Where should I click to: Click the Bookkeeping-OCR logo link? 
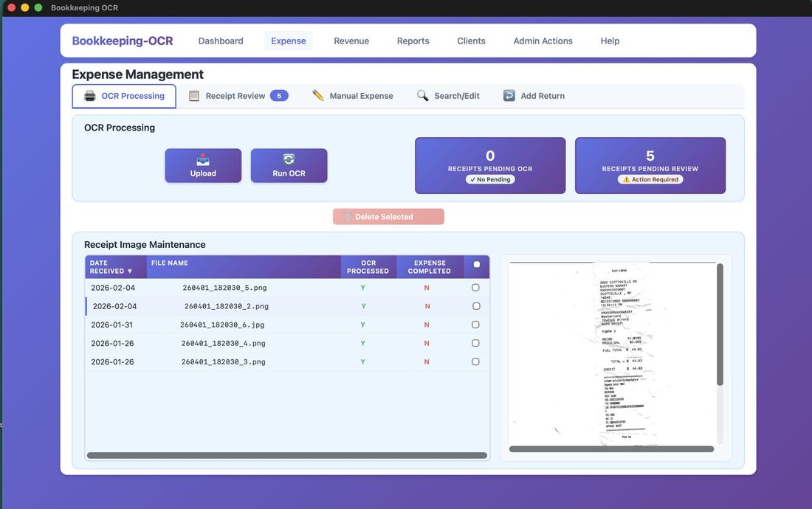pyautogui.click(x=123, y=41)
